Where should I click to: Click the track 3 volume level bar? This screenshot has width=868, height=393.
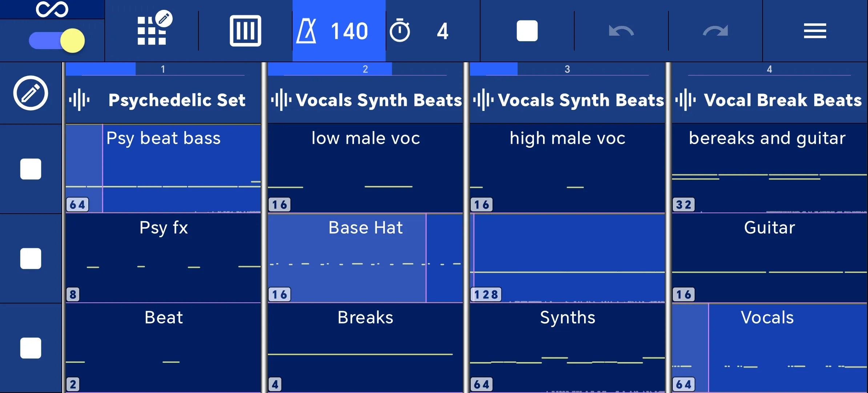567,69
